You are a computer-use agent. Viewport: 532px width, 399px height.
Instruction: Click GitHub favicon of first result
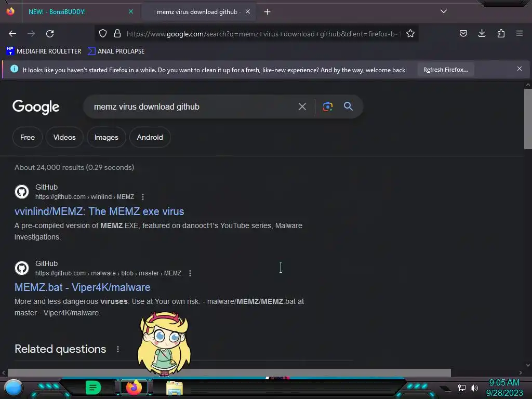tap(22, 192)
